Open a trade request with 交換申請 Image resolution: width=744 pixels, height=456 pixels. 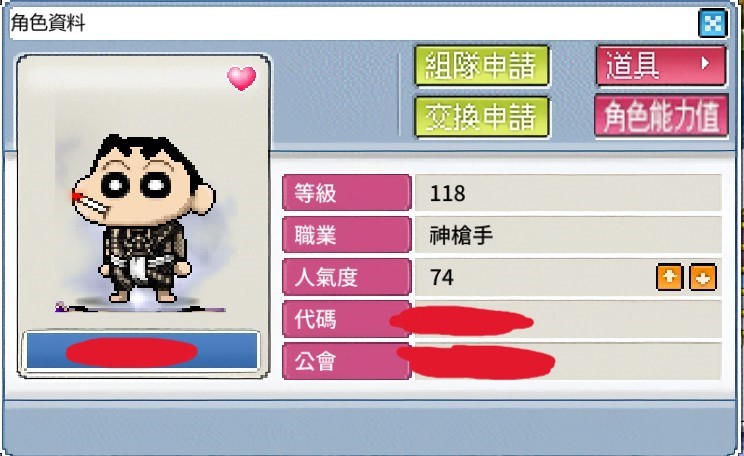[482, 117]
